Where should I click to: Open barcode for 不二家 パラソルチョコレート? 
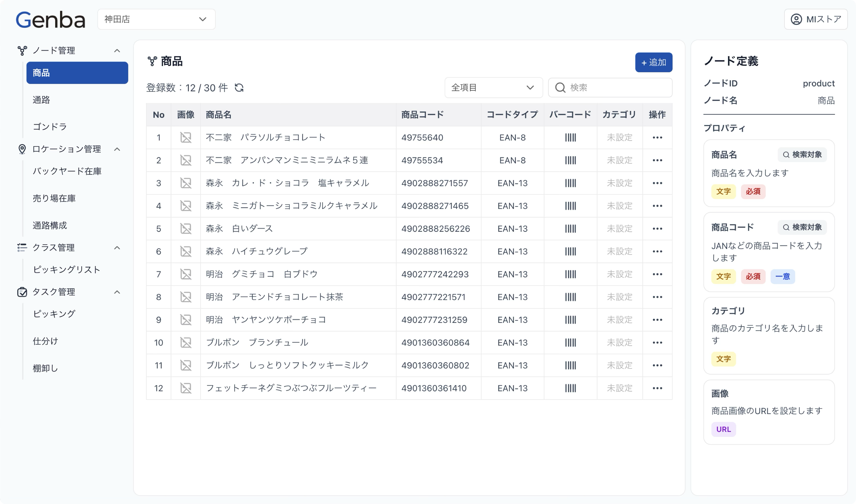point(570,137)
